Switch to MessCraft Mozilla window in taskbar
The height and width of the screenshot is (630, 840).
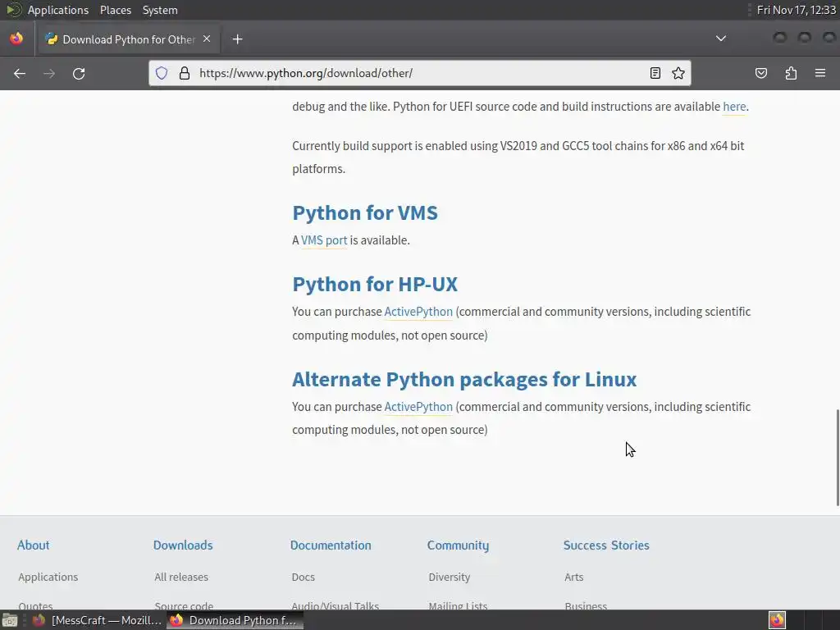97,620
